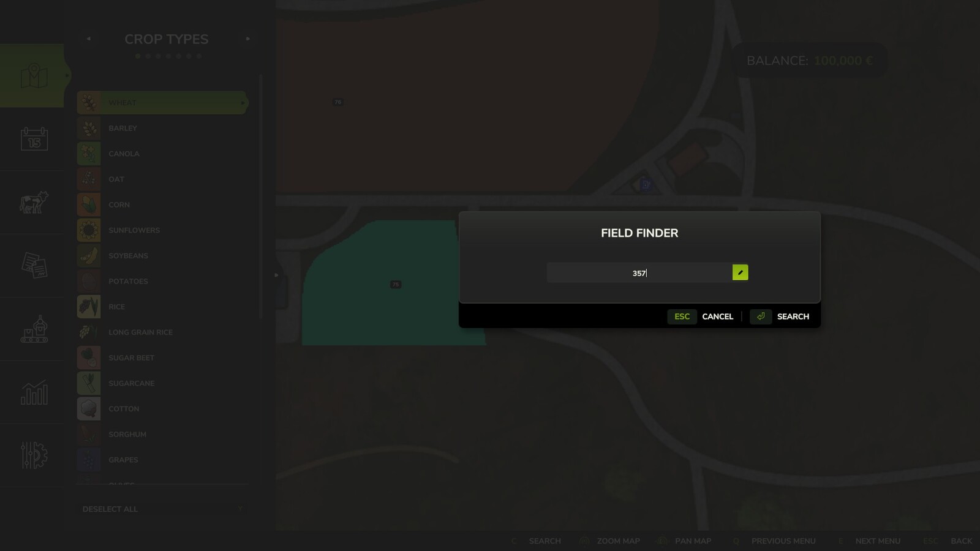The image size is (980, 551).
Task: Open the calendar sidebar icon
Action: (x=34, y=139)
